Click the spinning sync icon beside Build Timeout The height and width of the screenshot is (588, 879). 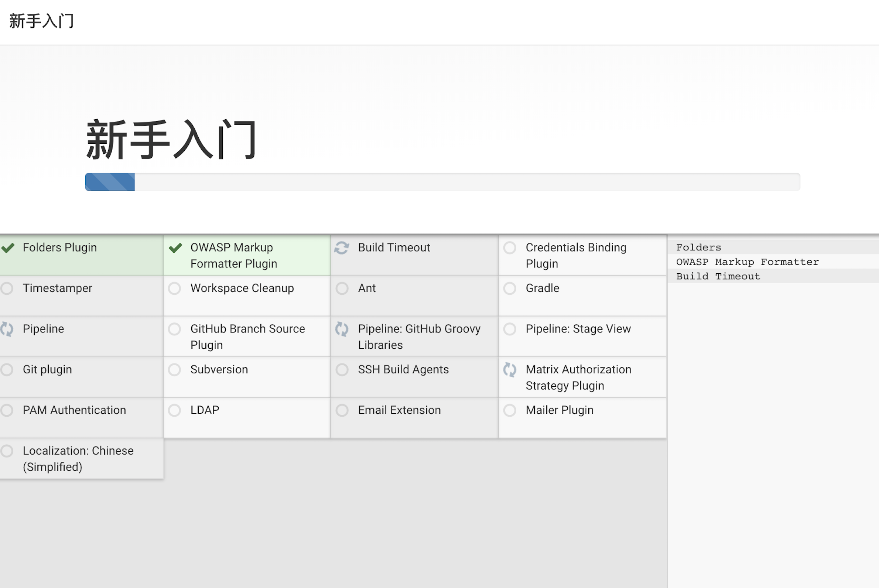click(342, 248)
